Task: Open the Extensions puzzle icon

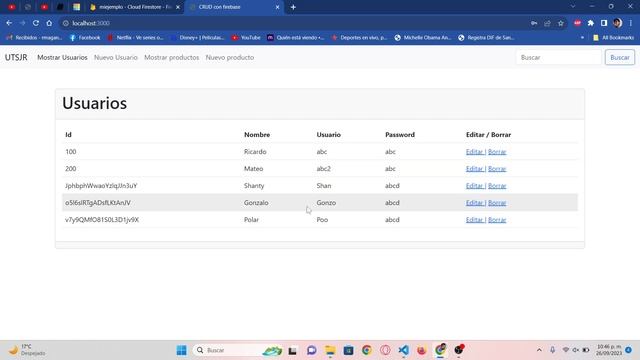Action: pyautogui.click(x=591, y=23)
